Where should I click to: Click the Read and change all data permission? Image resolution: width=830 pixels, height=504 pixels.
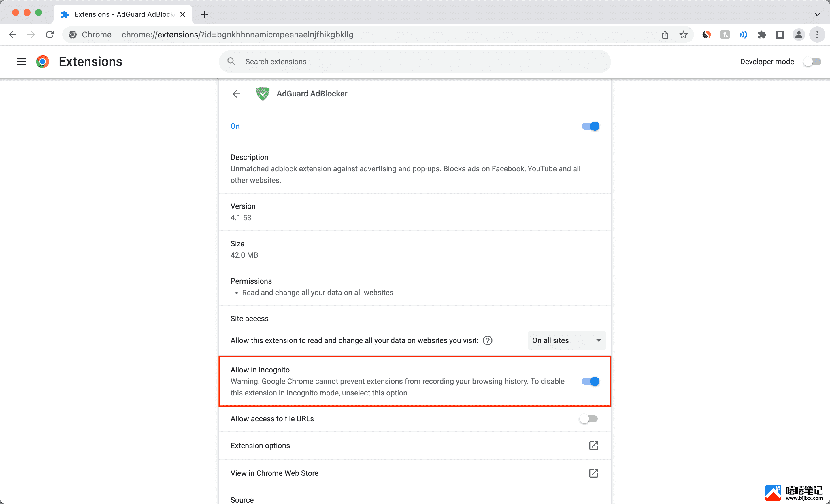318,293
